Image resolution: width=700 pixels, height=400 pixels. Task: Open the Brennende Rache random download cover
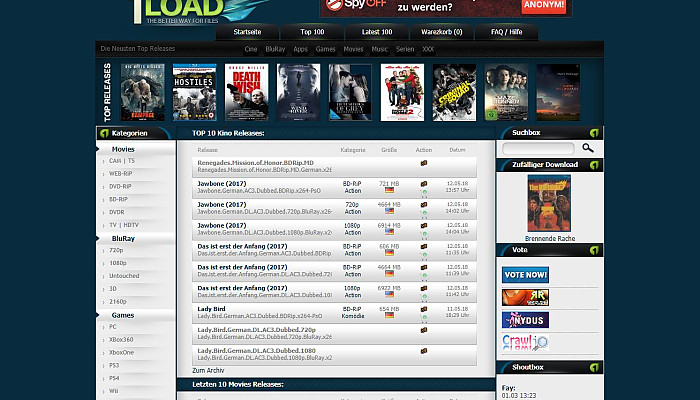coord(549,203)
